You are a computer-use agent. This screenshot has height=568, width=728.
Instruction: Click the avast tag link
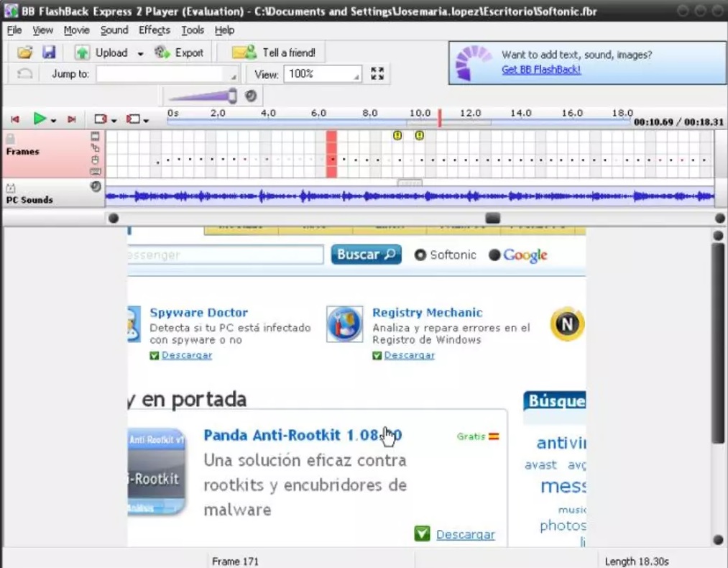pyautogui.click(x=540, y=465)
